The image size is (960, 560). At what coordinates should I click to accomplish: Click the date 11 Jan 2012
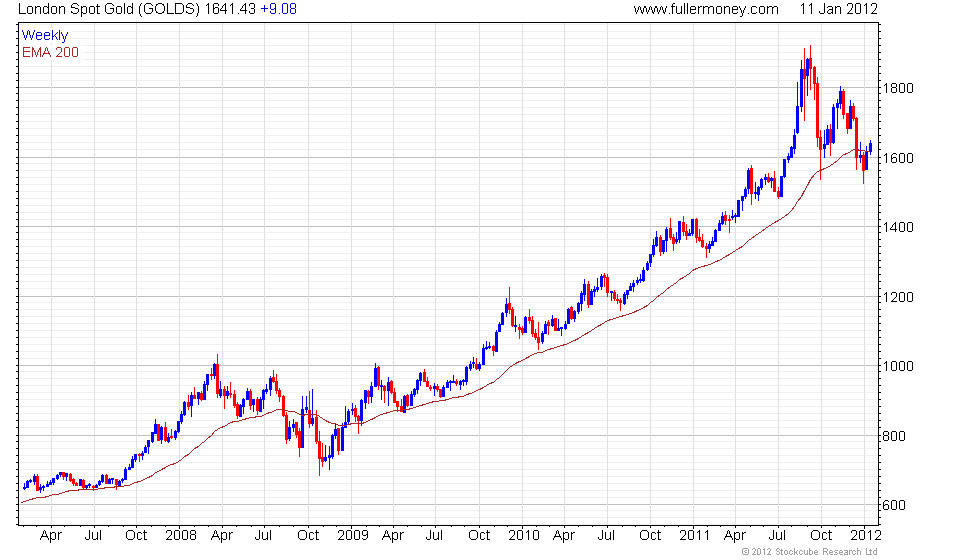coord(838,9)
